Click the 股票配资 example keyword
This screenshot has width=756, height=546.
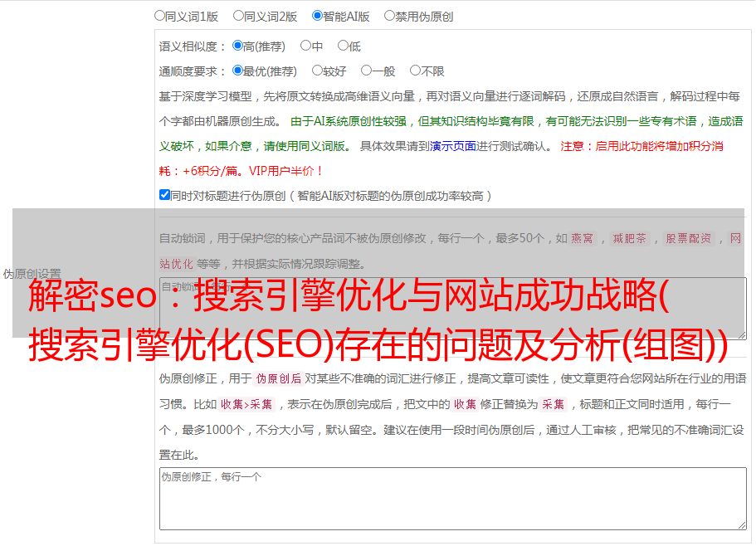688,238
